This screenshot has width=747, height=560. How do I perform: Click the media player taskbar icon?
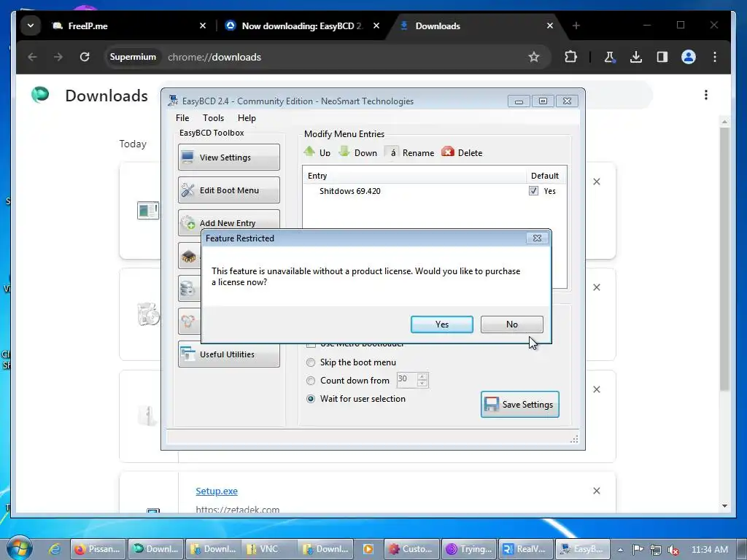[x=368, y=549]
